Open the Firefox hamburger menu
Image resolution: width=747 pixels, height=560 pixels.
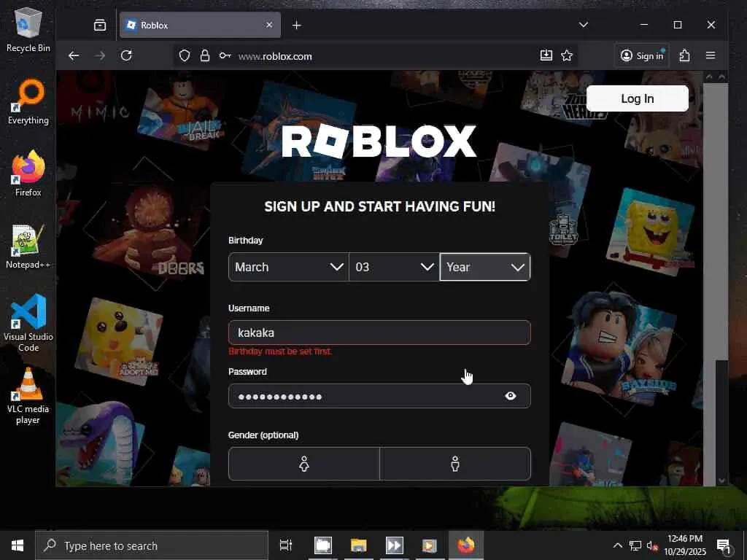711,55
